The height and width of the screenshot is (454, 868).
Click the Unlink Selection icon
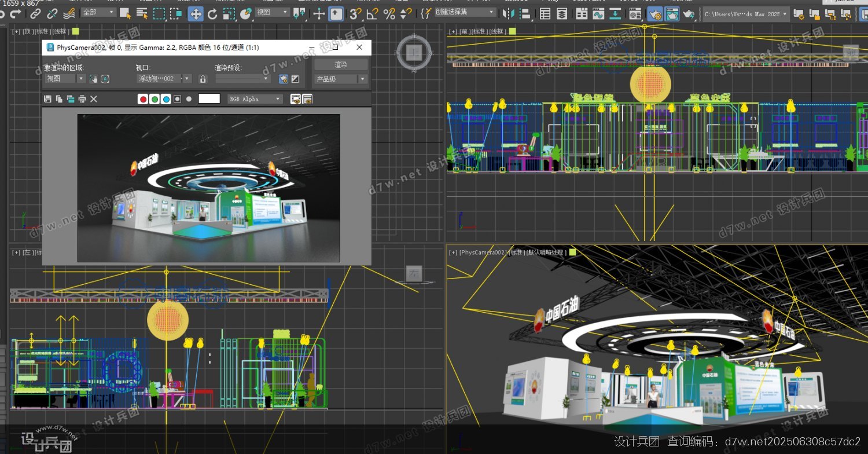point(52,14)
